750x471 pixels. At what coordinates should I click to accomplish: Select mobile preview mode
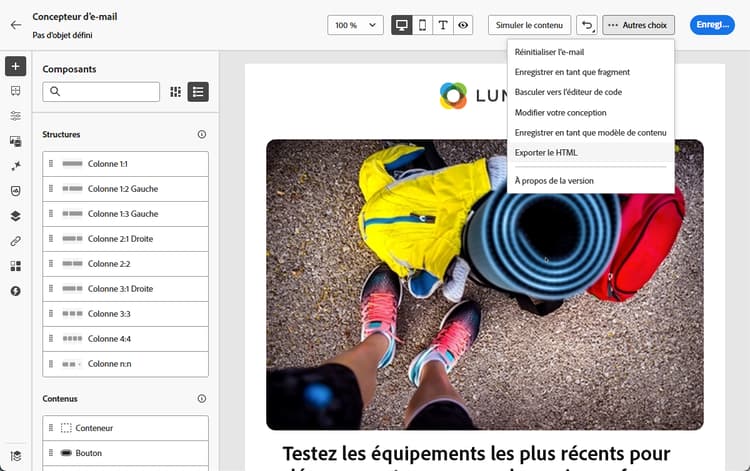[422, 25]
